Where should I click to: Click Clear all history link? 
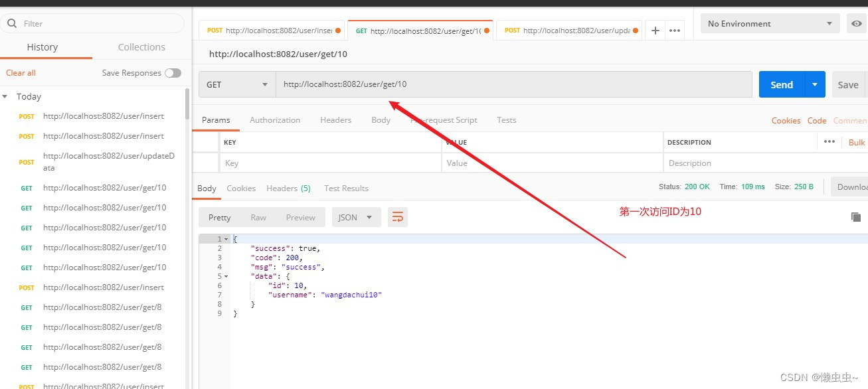click(21, 73)
